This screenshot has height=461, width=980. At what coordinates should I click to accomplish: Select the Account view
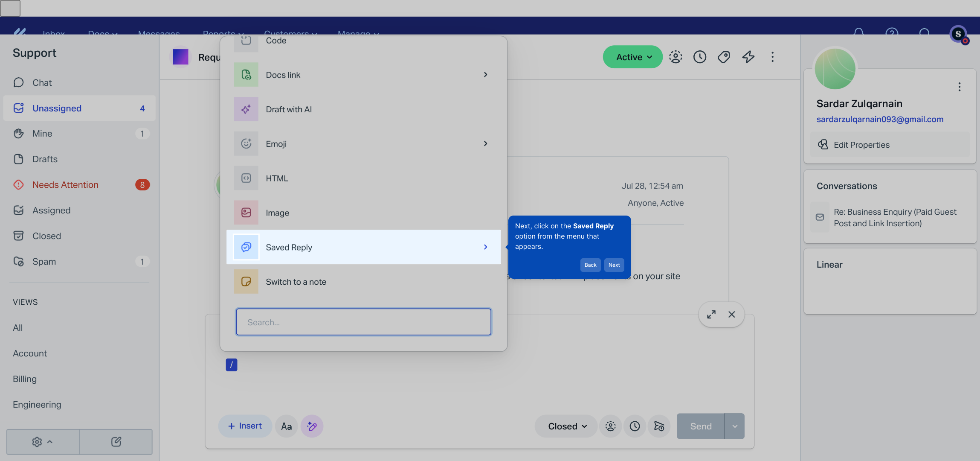tap(30, 353)
